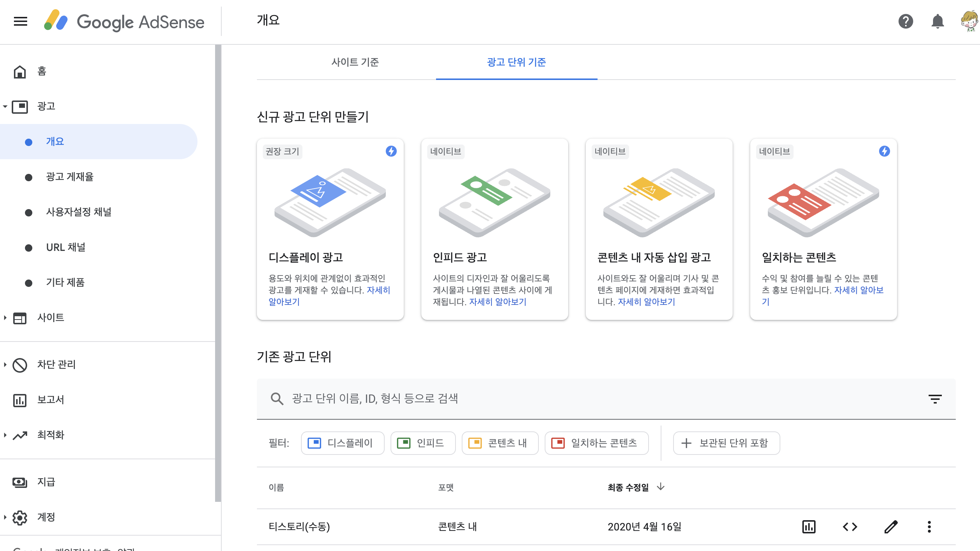Select 광고 게재율 in the sidebar

click(x=70, y=177)
